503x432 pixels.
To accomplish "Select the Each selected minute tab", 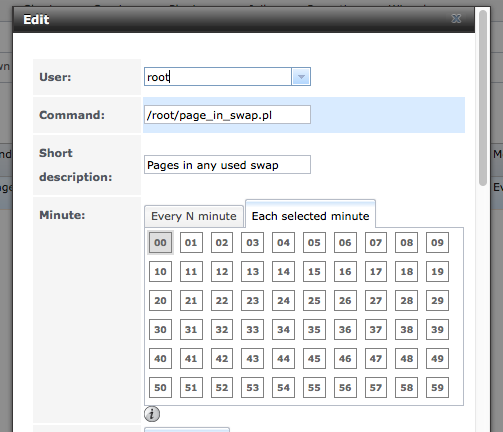I will 310,214.
